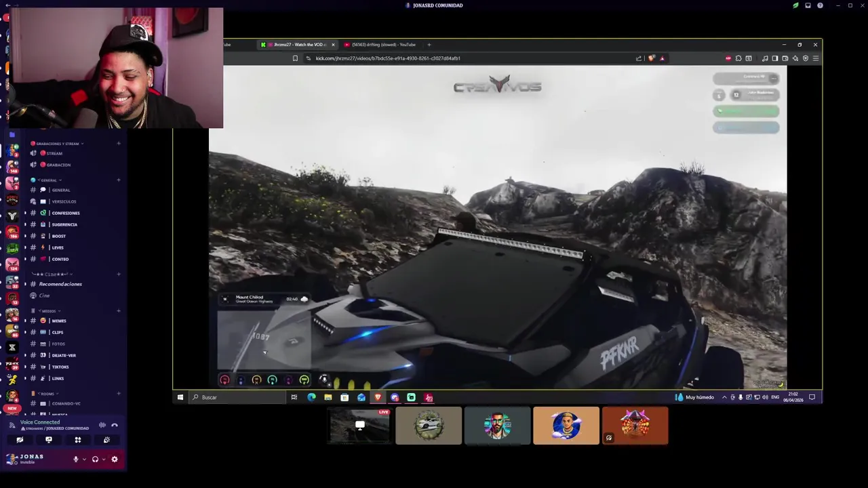Screen dimensions: 868x488
Task: Open Muy húmedo weather widget
Action: coord(694,397)
